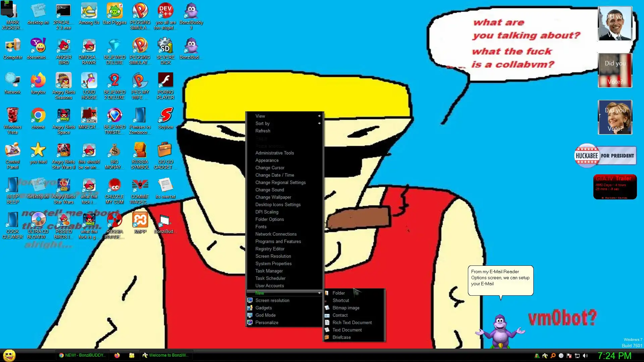
Task: Create a new Text Document
Action: [x=347, y=330]
